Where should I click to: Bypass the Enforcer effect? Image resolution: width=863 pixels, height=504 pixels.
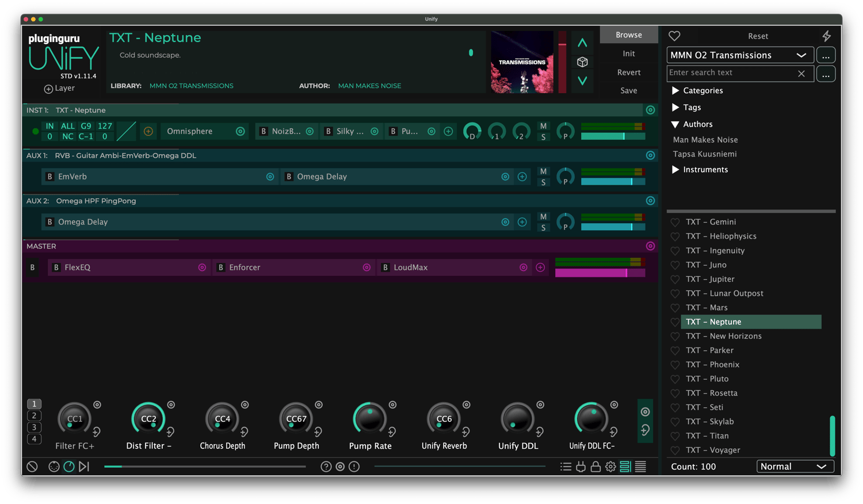(x=221, y=268)
